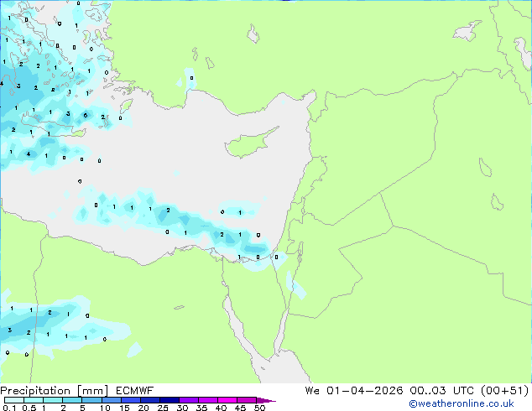This screenshot has width=532, height=411.
Task: Click the "35" legend scale label
Action: pos(201,408)
